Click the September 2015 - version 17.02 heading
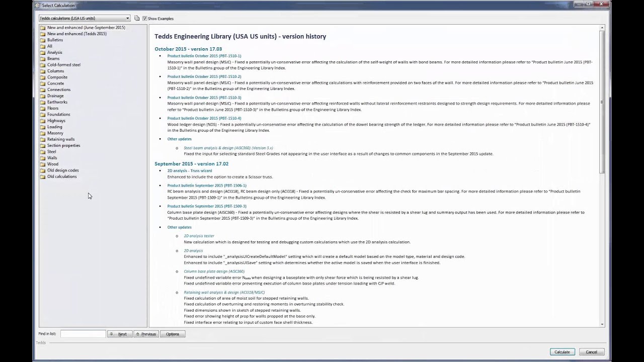 pos(192,163)
